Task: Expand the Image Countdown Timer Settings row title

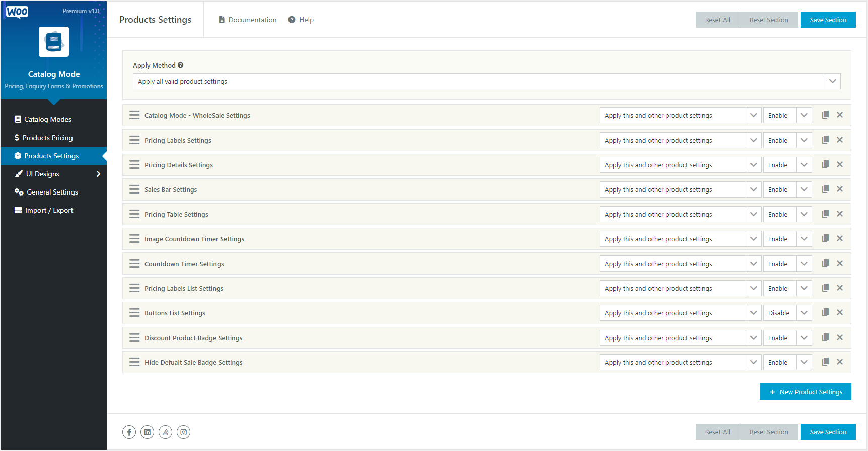Action: click(194, 239)
